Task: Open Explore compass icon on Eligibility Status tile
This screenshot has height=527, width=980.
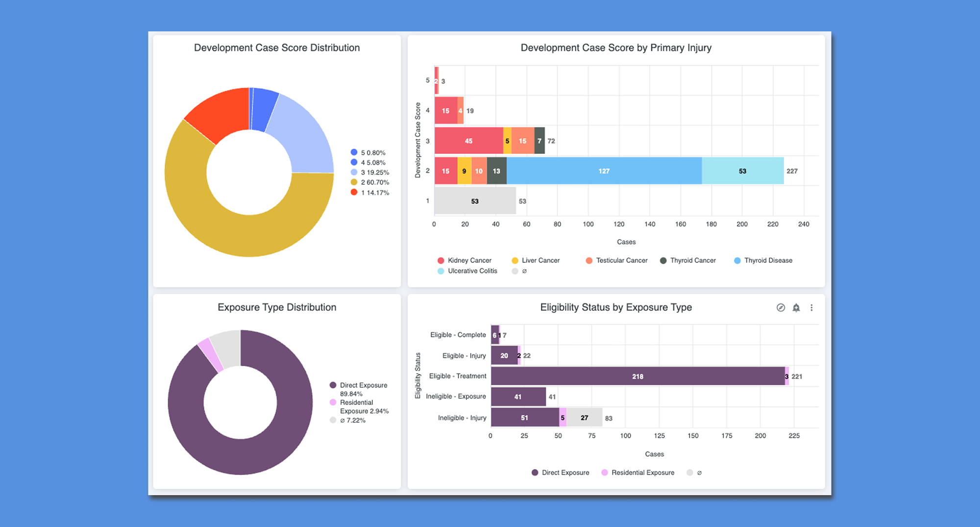Action: tap(781, 307)
